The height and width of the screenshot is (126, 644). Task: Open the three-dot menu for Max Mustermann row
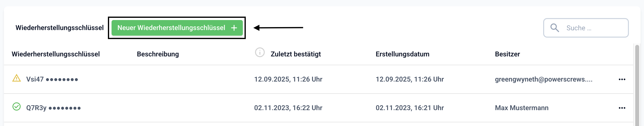[x=622, y=108]
